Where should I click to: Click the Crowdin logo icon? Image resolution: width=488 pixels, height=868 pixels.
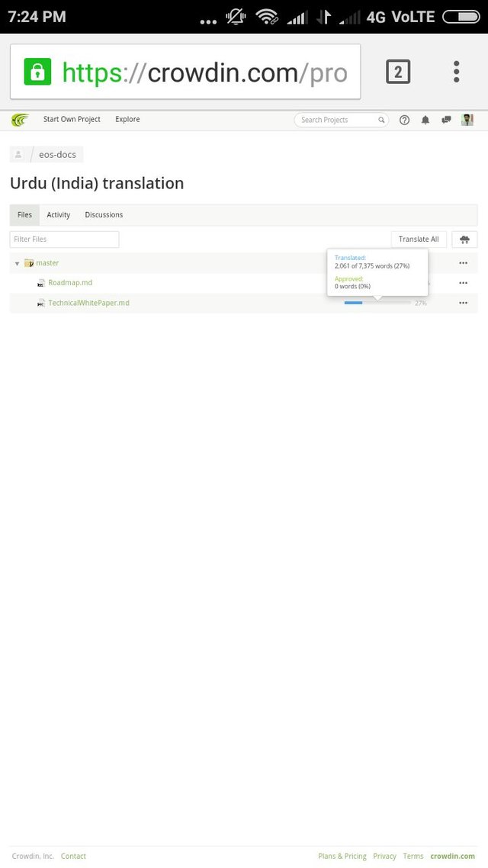(19, 120)
